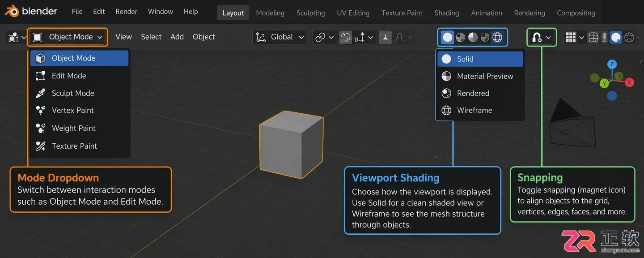644x258 pixels.
Task: Switch to the Compositing workspace tab
Action: (x=576, y=13)
